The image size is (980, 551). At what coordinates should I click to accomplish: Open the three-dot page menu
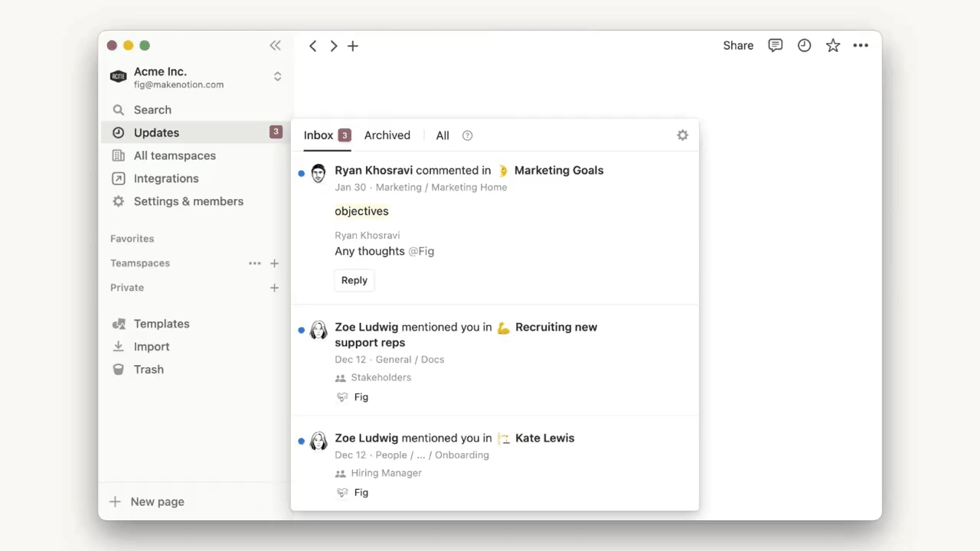tap(861, 46)
